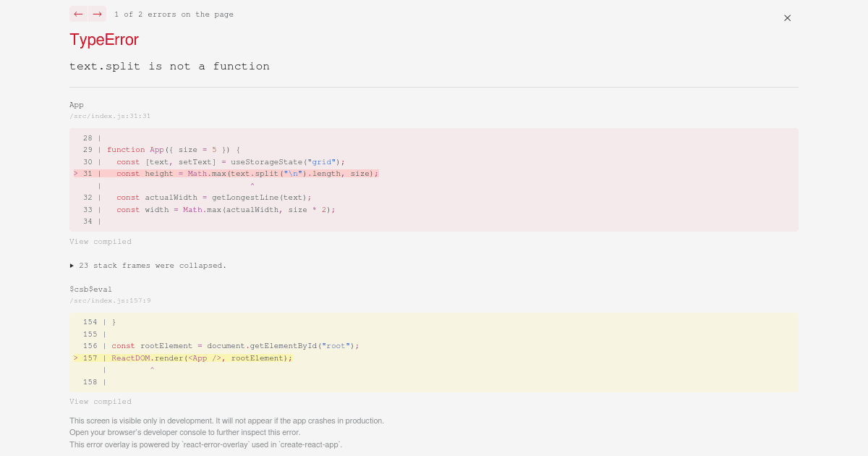The height and width of the screenshot is (456, 868).
Task: Click View compiled under App frame
Action: [101, 242]
